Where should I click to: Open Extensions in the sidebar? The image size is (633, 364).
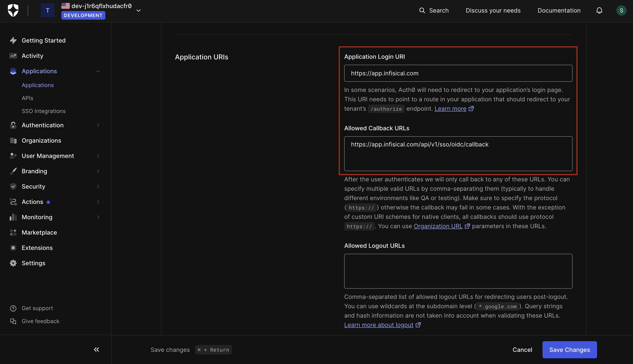point(37,248)
